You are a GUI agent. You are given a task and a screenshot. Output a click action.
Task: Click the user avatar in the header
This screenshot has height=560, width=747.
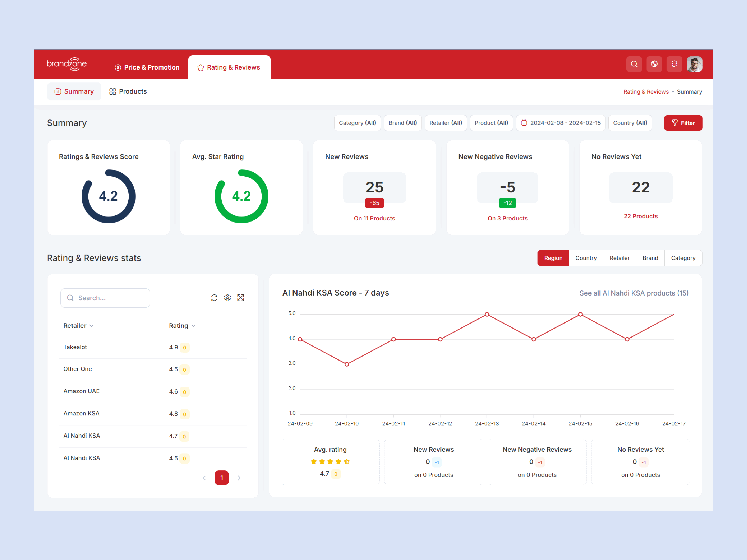tap(695, 64)
